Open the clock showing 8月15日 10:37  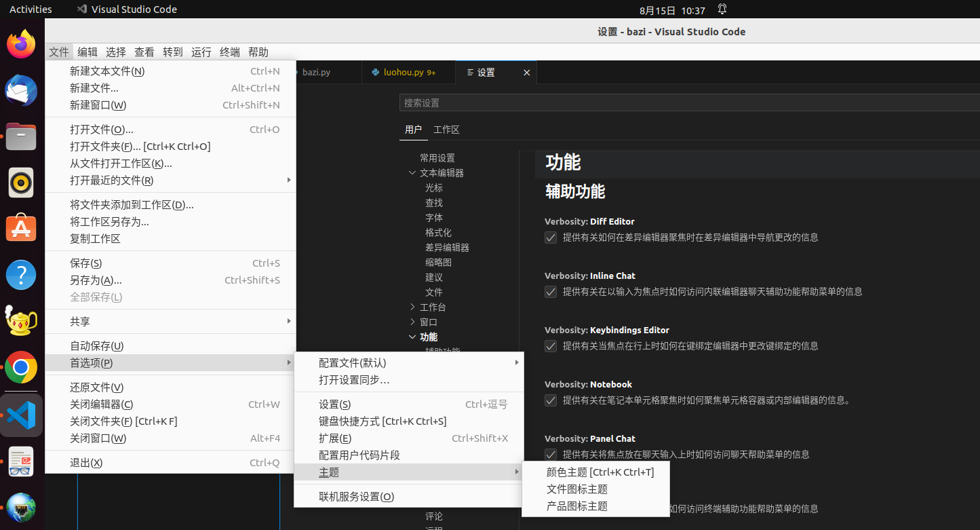pos(672,10)
